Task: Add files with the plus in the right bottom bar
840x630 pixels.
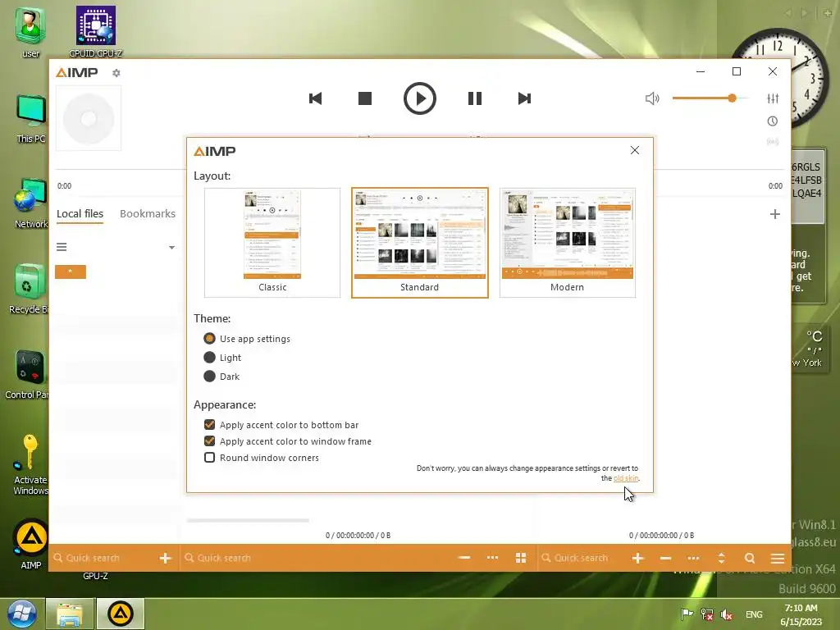Action: point(637,558)
